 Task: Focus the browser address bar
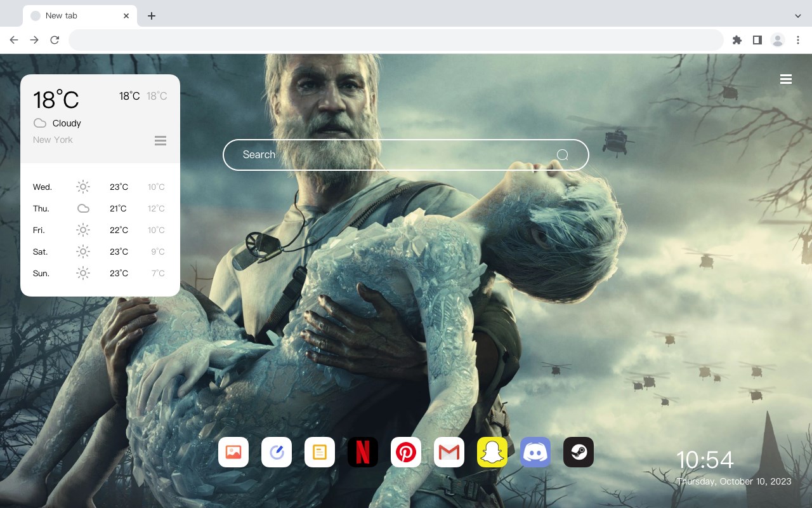396,40
